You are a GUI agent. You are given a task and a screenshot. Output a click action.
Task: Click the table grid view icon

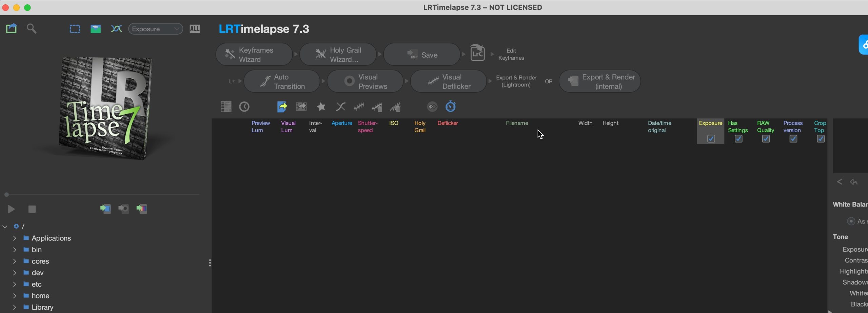[x=226, y=107]
